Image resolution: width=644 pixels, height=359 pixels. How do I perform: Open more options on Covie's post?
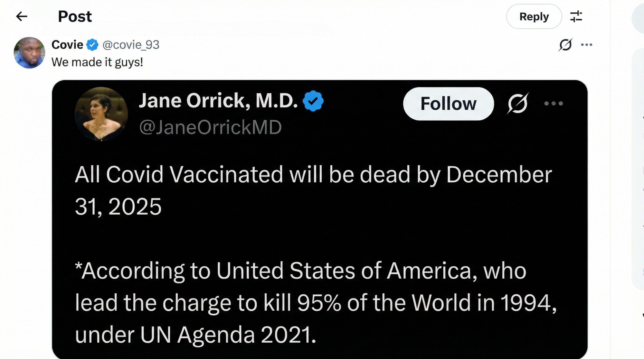click(x=586, y=45)
